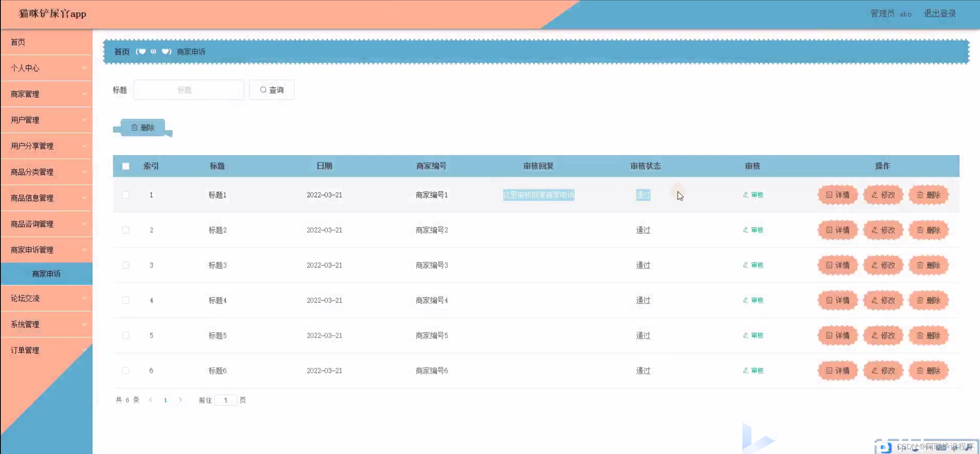The image size is (980, 454).
Task: Click the 查询 search button
Action: (x=272, y=90)
